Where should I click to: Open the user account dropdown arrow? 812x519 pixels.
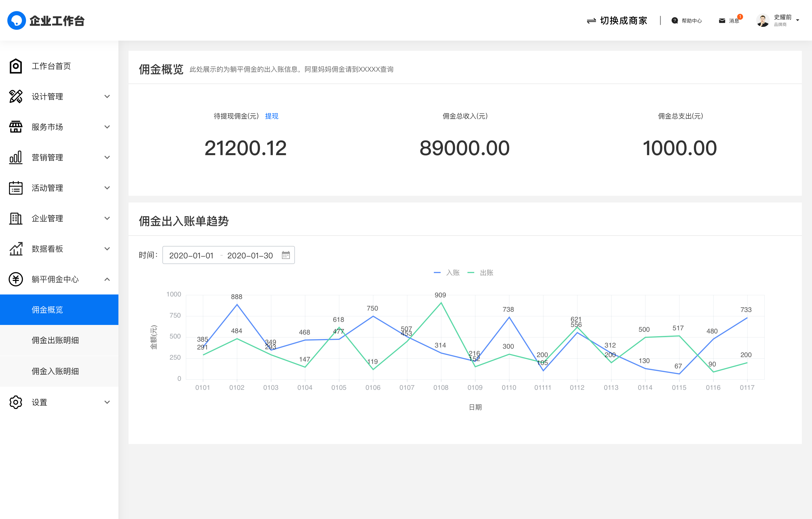798,20
